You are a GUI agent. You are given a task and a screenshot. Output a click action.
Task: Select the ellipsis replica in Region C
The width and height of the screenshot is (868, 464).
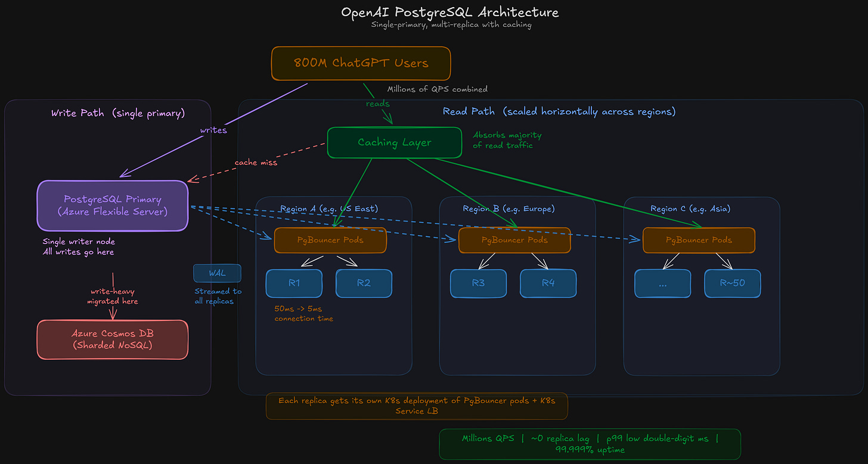(662, 283)
